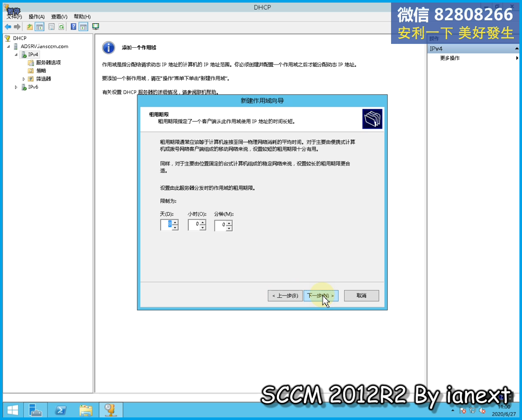Click into the 天(D) days field
This screenshot has height=420, width=522.
tap(167, 225)
